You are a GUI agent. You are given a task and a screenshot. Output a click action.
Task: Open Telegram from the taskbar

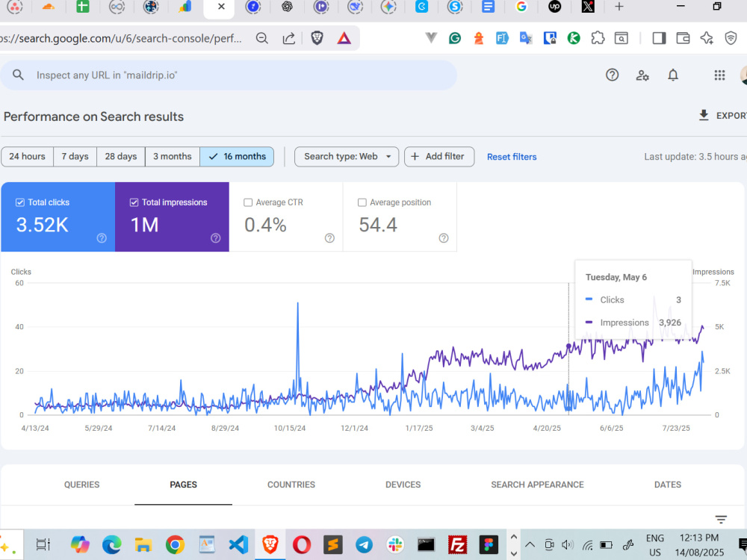pos(364,544)
